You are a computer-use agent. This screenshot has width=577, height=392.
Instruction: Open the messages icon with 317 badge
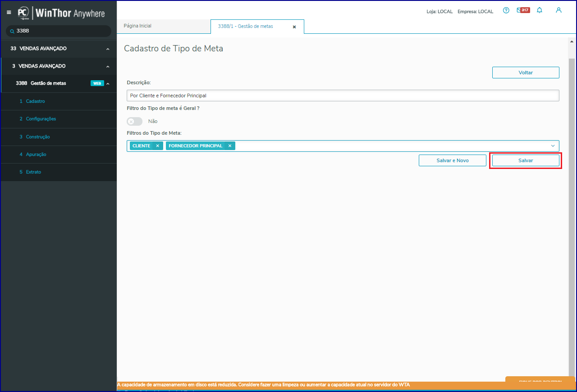(x=523, y=10)
